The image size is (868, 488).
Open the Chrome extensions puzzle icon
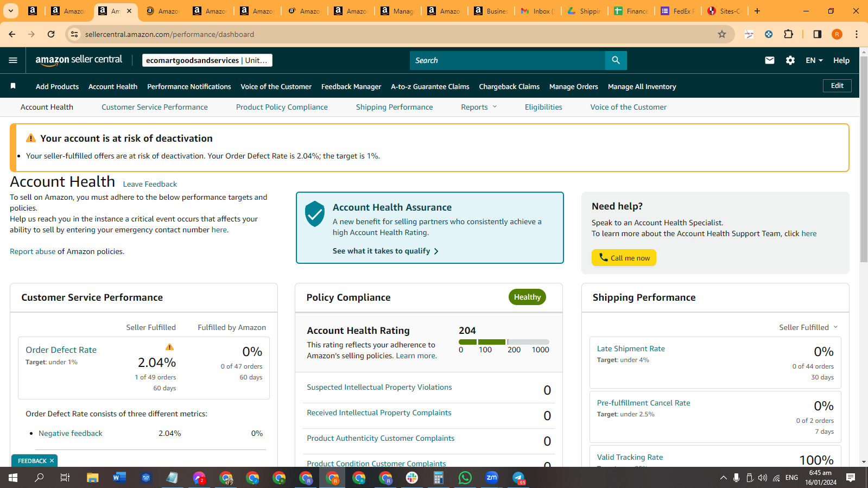click(x=789, y=34)
